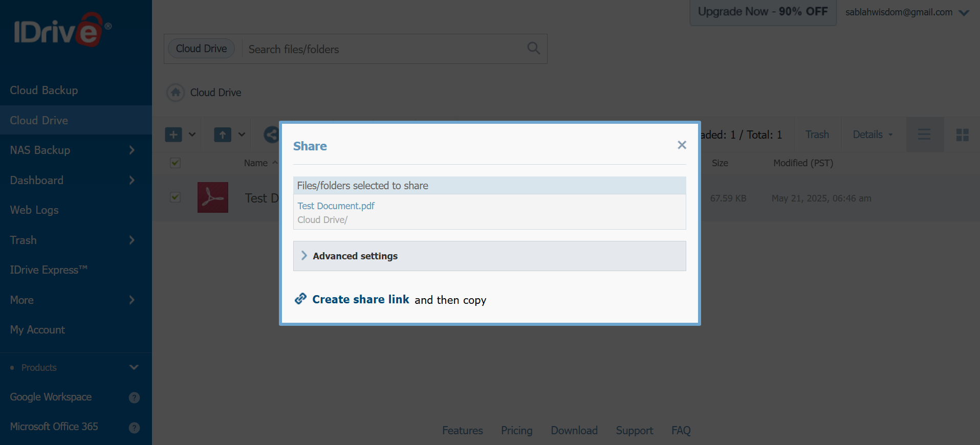Open dropdown arrow beside upload icon
Viewport: 980px width, 445px height.
point(242,135)
